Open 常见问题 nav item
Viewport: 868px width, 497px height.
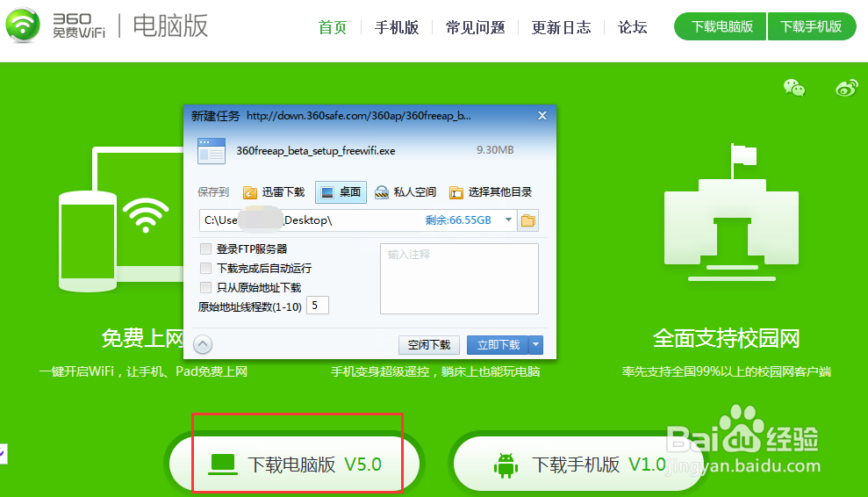click(x=476, y=27)
